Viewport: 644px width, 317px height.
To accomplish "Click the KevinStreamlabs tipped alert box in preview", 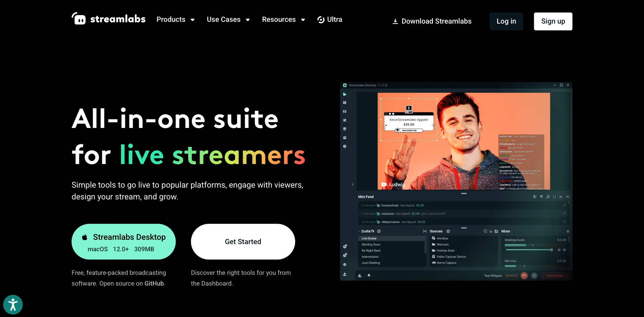I will click(x=409, y=119).
